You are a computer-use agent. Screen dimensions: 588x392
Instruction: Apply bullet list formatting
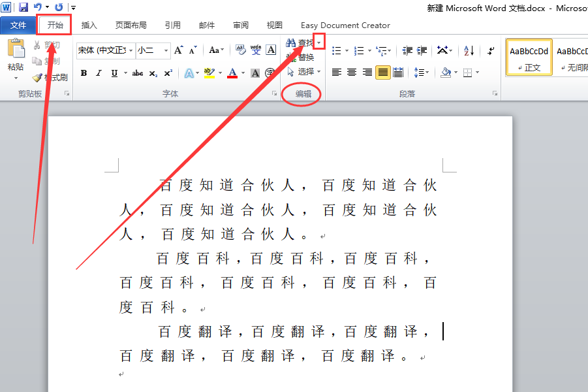point(337,51)
